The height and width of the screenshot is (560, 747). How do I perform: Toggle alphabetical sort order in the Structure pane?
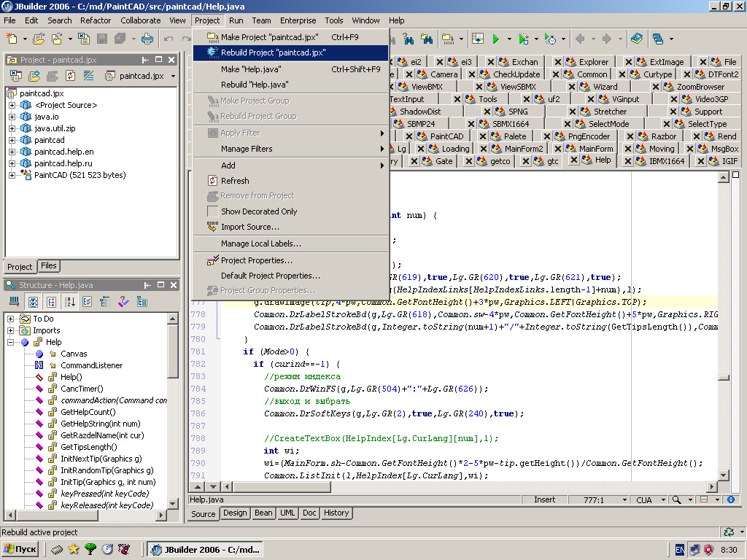(x=71, y=301)
